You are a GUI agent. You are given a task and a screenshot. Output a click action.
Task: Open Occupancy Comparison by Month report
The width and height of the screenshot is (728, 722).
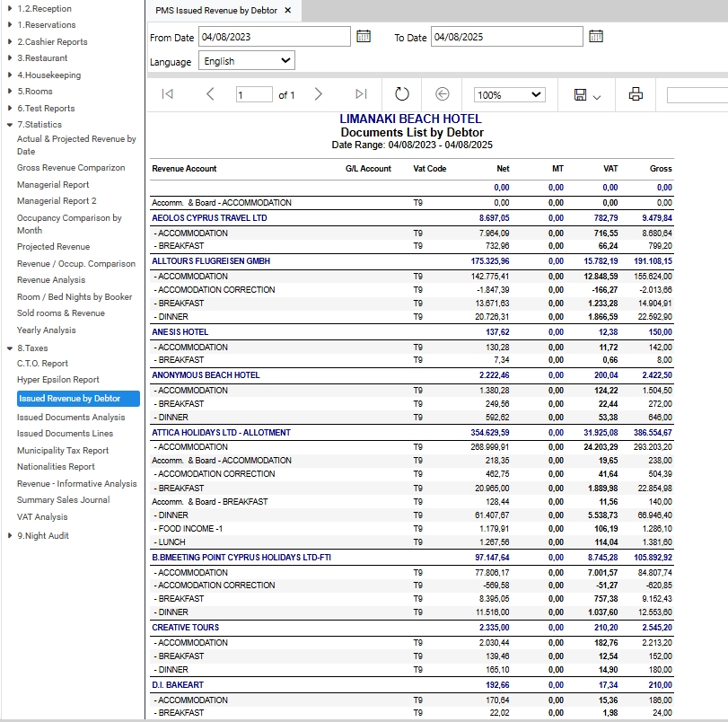click(69, 224)
